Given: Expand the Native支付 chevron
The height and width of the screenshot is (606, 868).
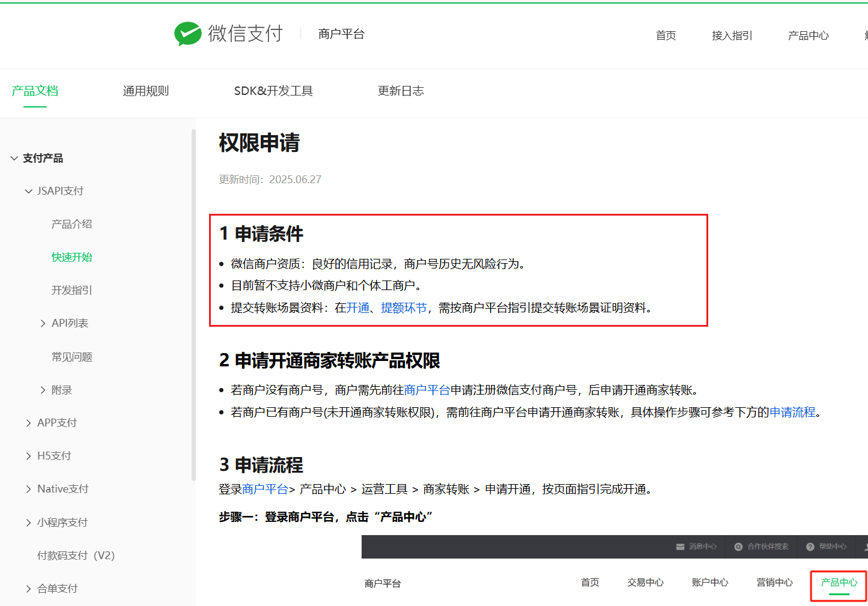Looking at the screenshot, I should click(x=28, y=489).
